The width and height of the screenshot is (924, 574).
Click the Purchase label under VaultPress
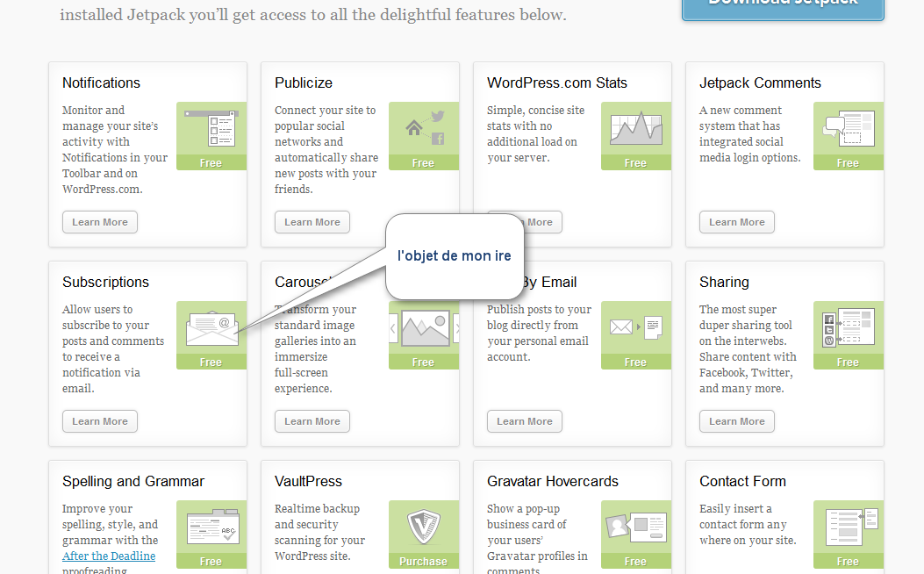(x=424, y=561)
